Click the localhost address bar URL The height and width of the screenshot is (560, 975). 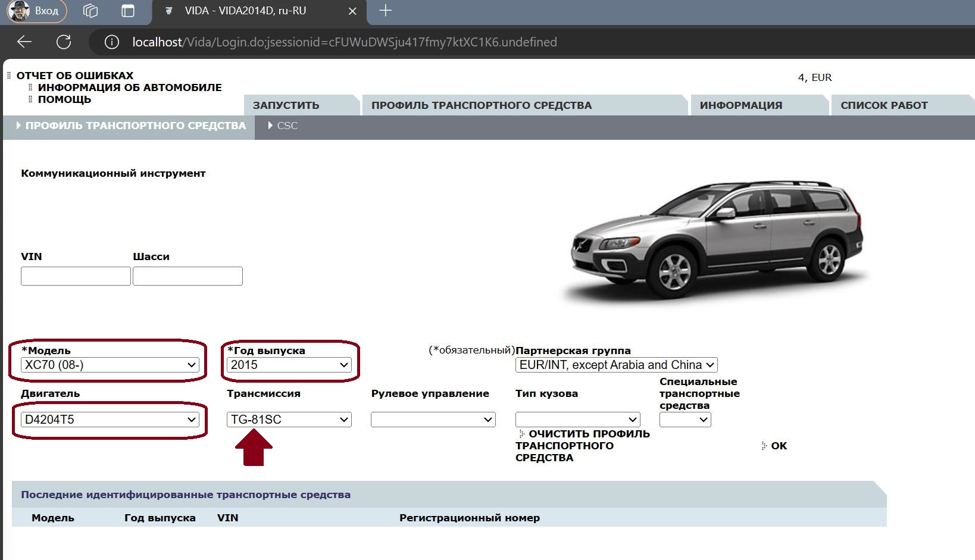(345, 42)
